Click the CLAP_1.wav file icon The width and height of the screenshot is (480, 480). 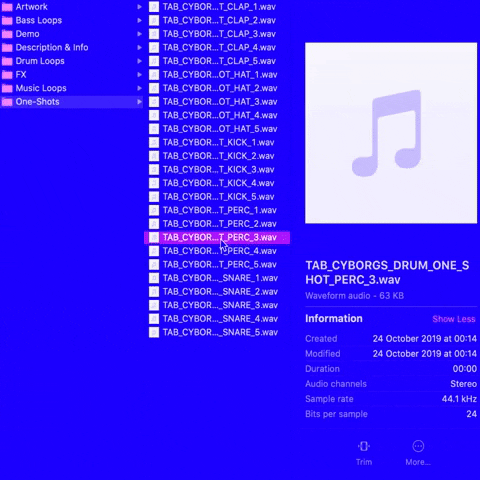pos(154,7)
